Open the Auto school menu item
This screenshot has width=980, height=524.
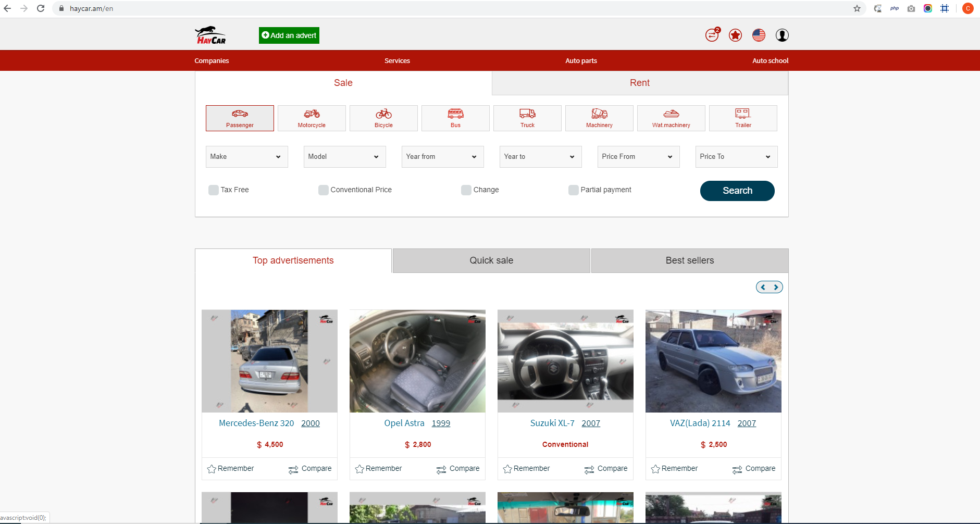click(770, 61)
